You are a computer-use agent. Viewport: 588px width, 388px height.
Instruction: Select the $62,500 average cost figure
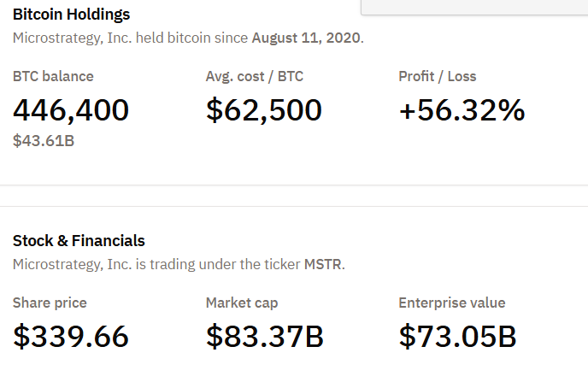tap(264, 110)
